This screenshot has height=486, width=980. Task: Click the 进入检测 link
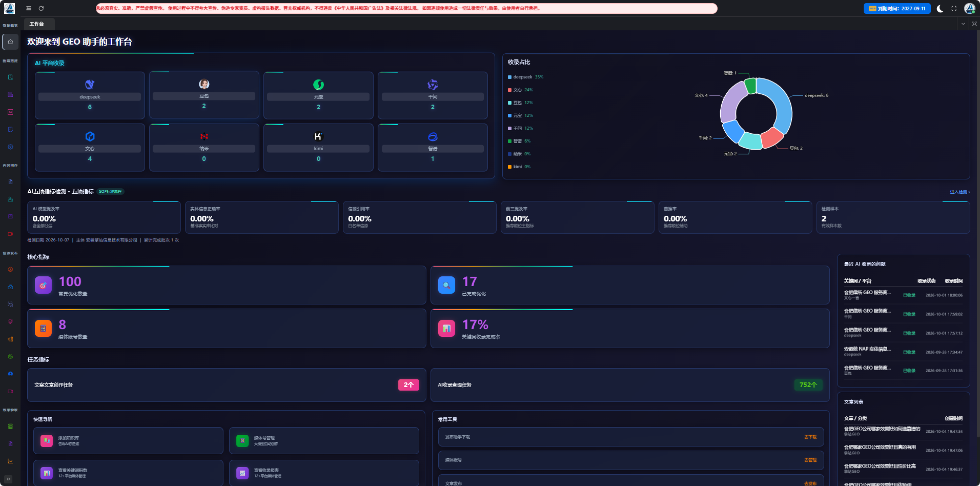point(959,192)
